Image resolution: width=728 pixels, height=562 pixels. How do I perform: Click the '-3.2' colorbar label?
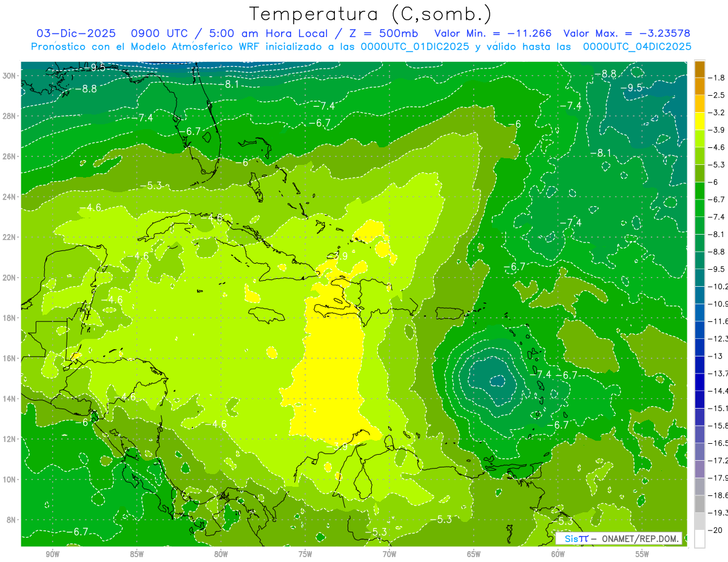tap(717, 113)
